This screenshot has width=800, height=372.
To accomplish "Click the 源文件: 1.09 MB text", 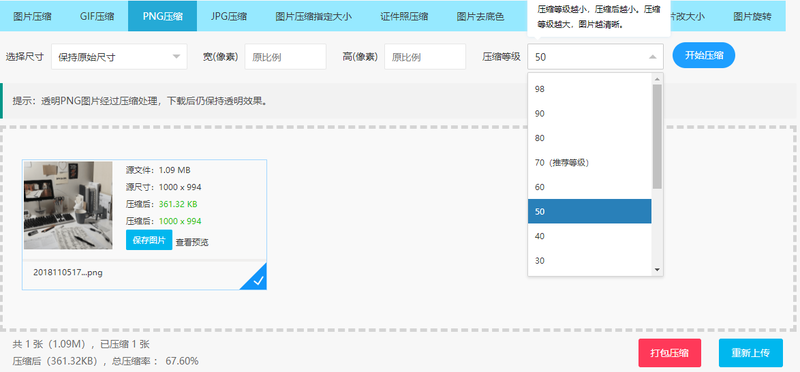I will click(158, 170).
